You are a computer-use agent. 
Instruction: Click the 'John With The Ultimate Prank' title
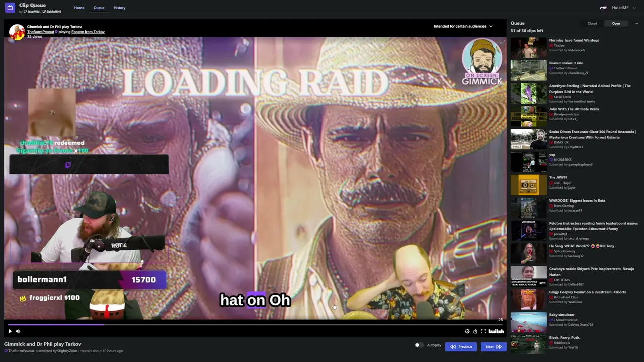click(x=574, y=109)
